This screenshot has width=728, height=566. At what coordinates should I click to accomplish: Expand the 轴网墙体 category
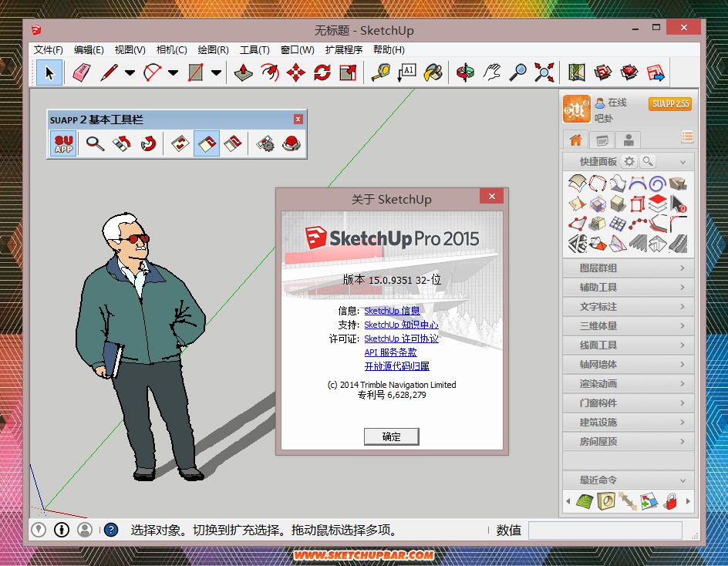629,365
